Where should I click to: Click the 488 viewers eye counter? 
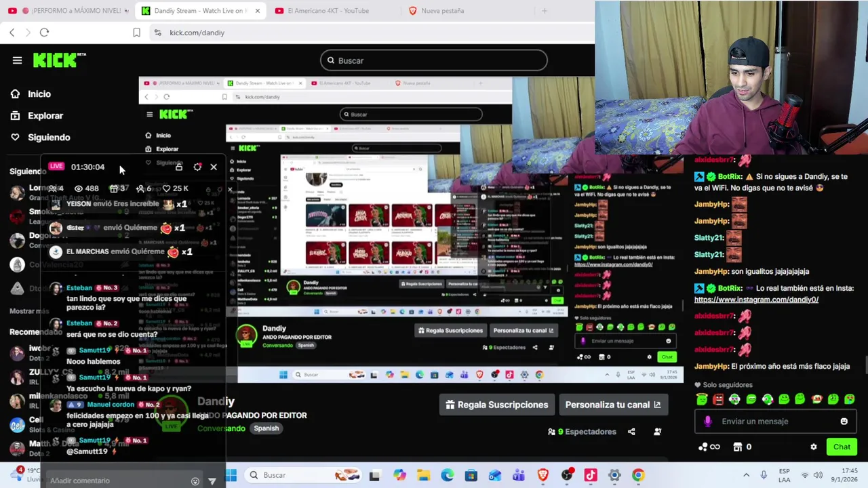[x=87, y=188]
